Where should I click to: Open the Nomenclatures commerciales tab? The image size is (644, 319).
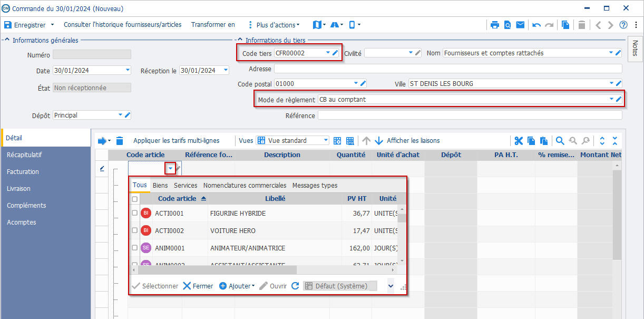(x=245, y=186)
